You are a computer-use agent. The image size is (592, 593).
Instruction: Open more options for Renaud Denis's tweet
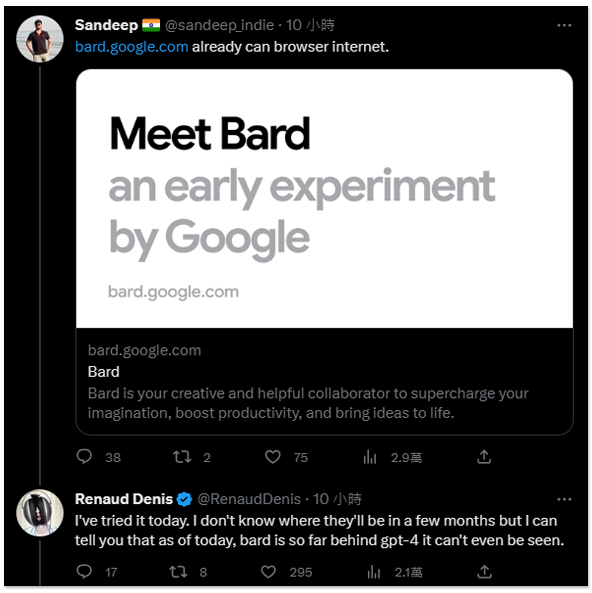click(564, 499)
